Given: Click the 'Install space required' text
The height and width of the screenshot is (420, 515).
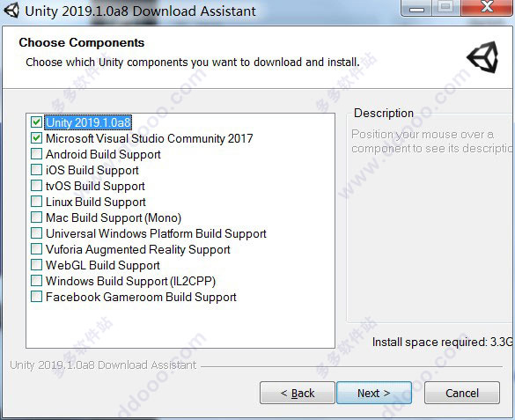Looking at the screenshot, I should (x=443, y=342).
